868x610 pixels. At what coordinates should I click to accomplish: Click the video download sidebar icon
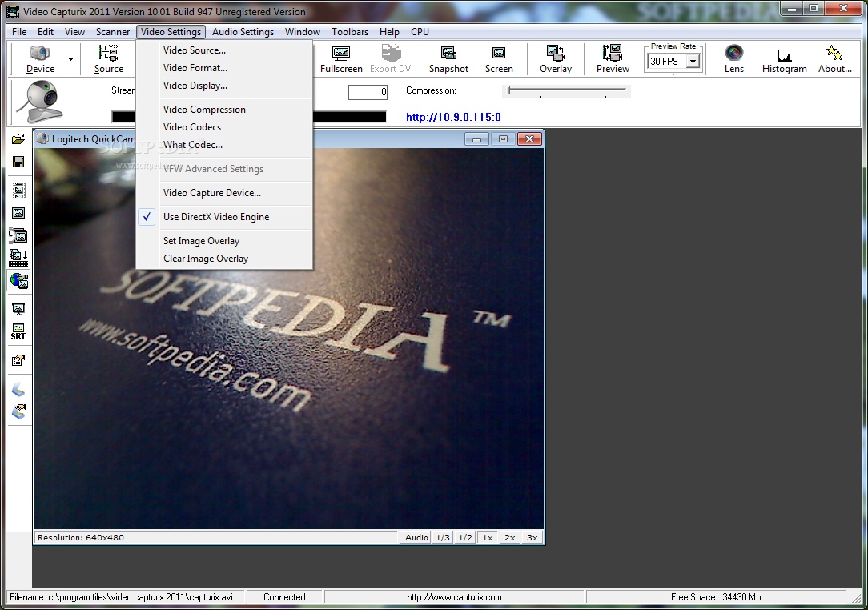pos(18,258)
